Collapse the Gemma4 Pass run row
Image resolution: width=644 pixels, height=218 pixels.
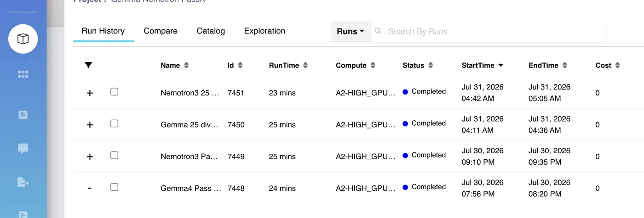(90, 188)
